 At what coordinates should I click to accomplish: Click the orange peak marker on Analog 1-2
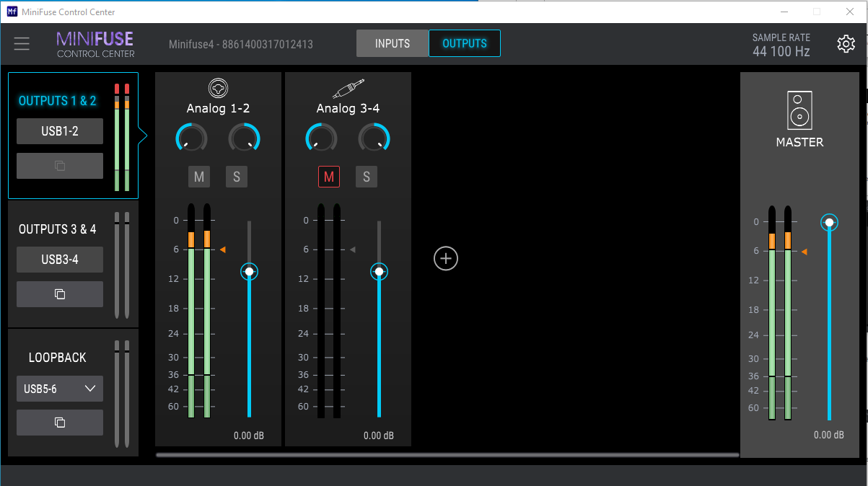tap(223, 249)
